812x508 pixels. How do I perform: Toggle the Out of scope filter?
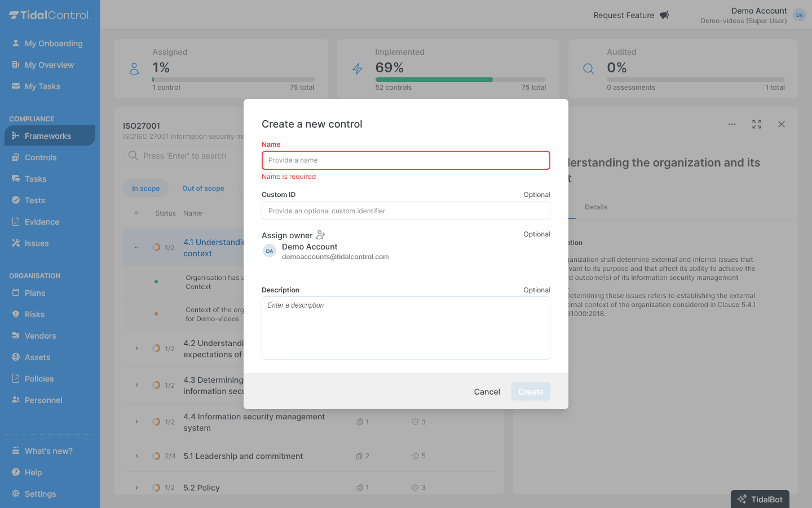pyautogui.click(x=203, y=188)
